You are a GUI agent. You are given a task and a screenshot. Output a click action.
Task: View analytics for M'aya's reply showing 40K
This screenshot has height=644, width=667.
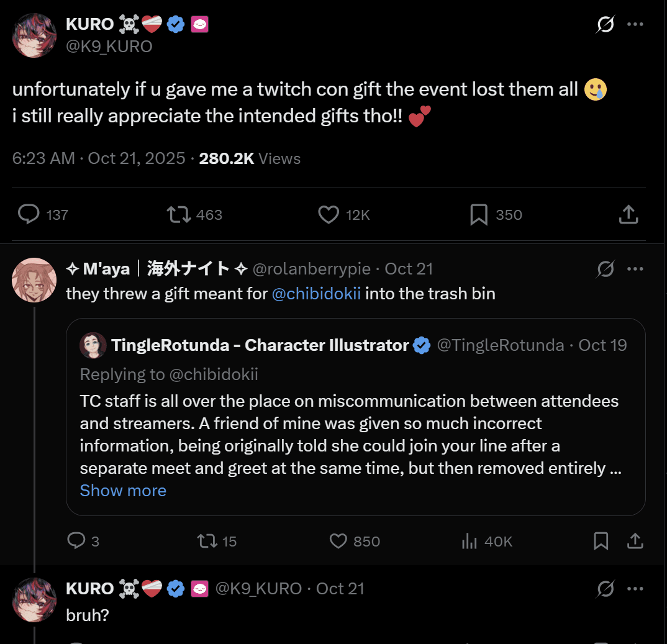pos(470,541)
